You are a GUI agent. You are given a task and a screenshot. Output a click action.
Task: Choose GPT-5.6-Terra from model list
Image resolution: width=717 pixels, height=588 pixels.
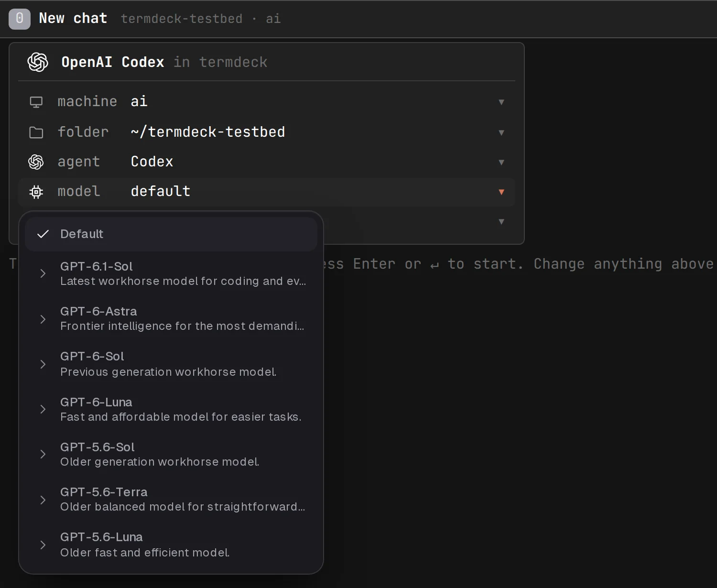point(171,500)
